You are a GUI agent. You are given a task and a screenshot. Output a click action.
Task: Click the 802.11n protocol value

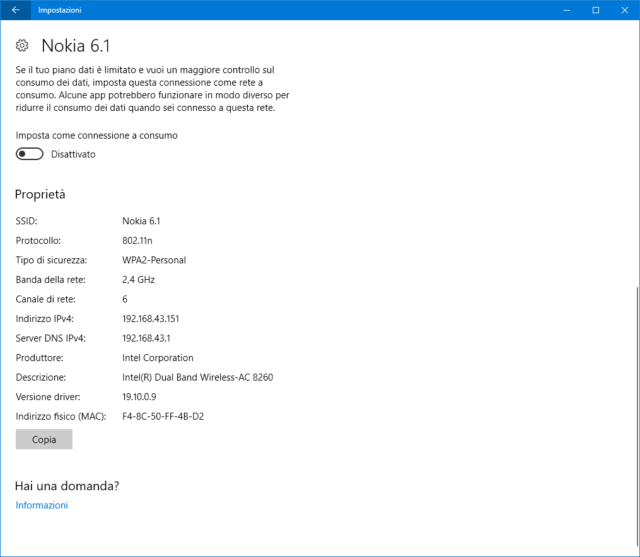(139, 241)
